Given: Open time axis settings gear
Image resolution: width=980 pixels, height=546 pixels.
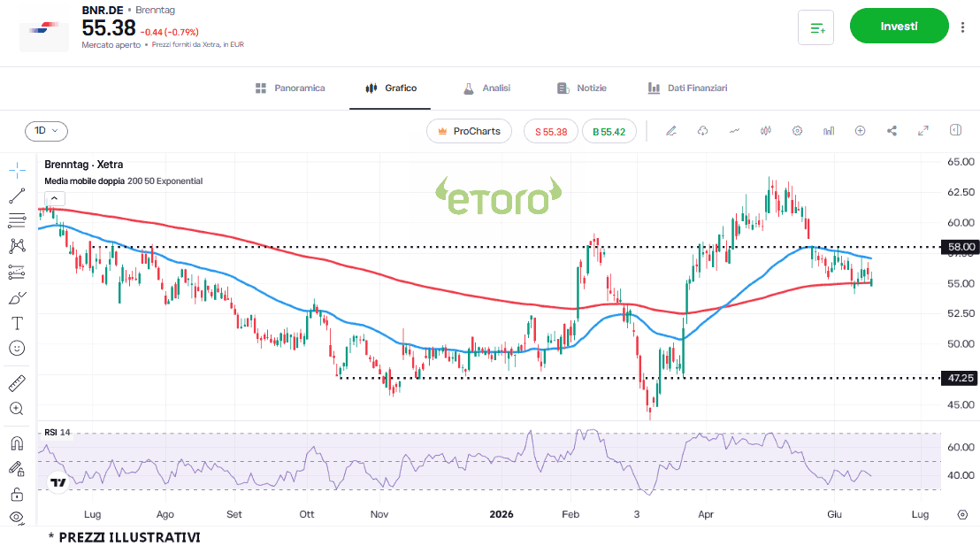Looking at the screenshot, I should tap(962, 514).
